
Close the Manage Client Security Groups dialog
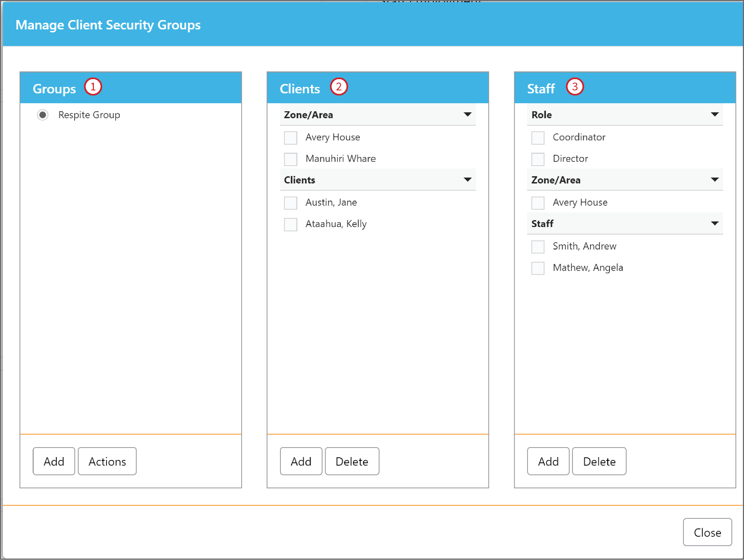[x=707, y=532]
